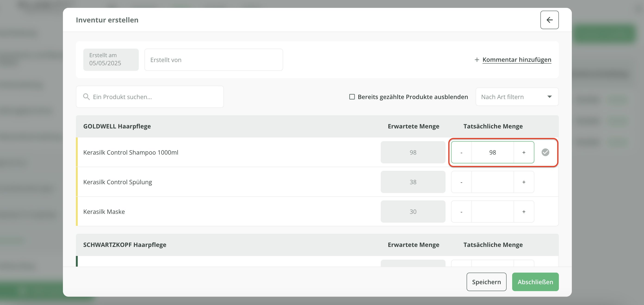Click the back arrow button
This screenshot has height=305, width=644.
coord(549,20)
